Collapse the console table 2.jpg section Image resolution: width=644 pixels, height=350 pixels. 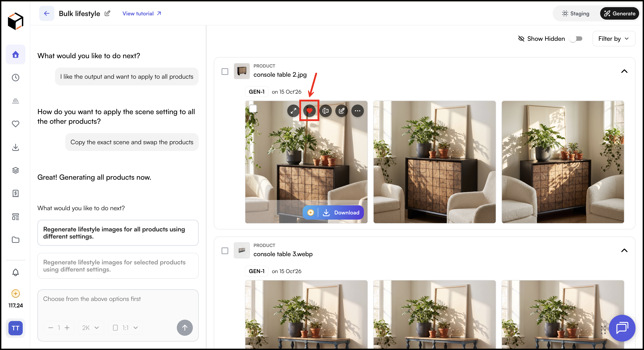pos(624,71)
